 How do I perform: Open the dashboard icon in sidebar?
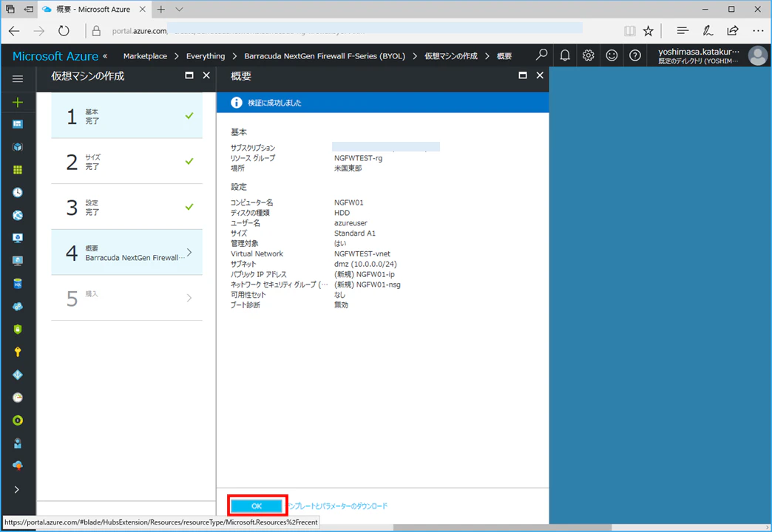tap(18, 124)
